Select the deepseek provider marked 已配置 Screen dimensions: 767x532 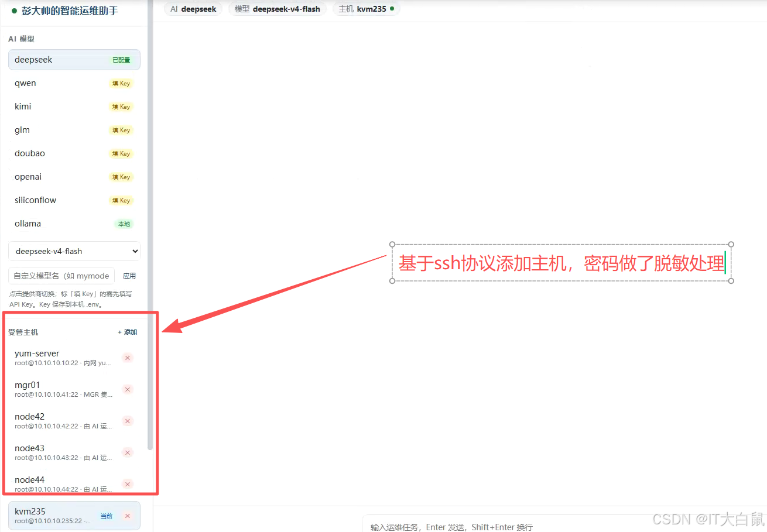click(x=74, y=60)
